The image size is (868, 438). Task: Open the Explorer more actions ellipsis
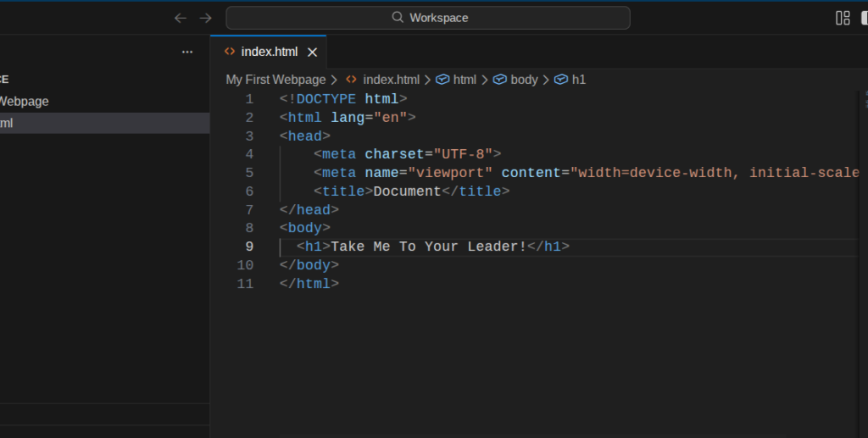point(187,52)
